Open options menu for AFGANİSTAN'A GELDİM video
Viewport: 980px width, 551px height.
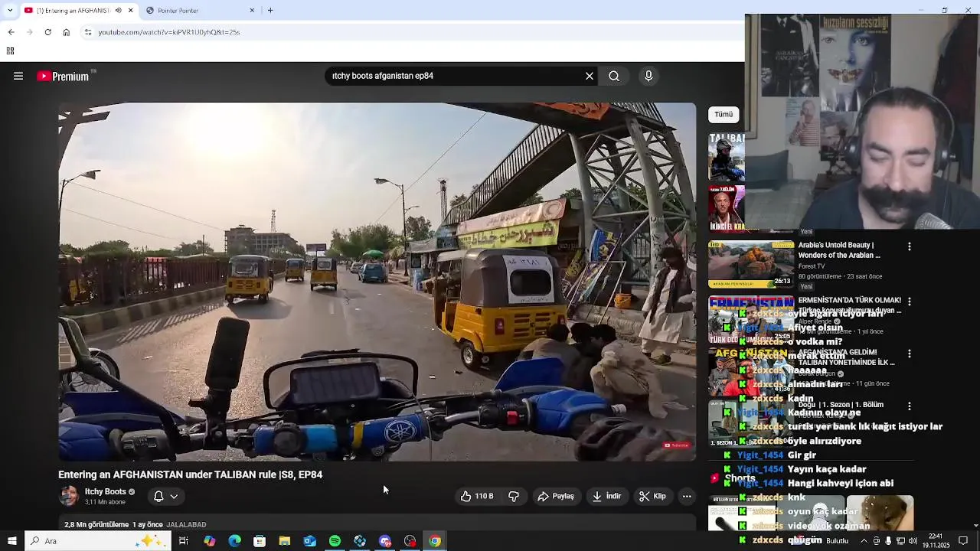click(x=909, y=354)
